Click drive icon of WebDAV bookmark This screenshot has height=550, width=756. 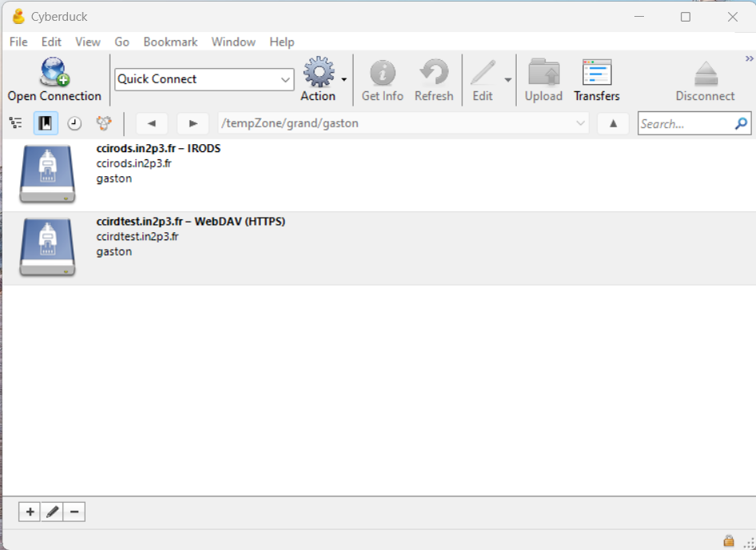click(x=47, y=247)
